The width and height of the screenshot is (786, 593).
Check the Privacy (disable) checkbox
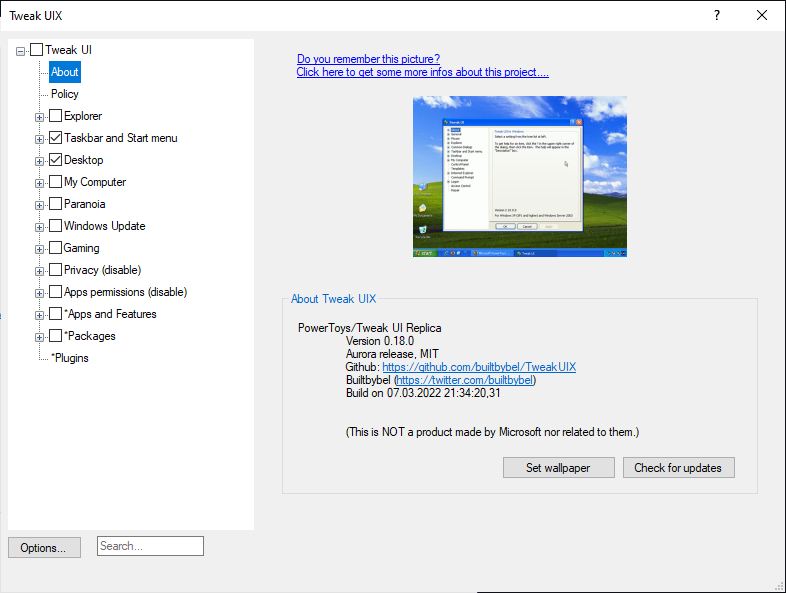56,270
